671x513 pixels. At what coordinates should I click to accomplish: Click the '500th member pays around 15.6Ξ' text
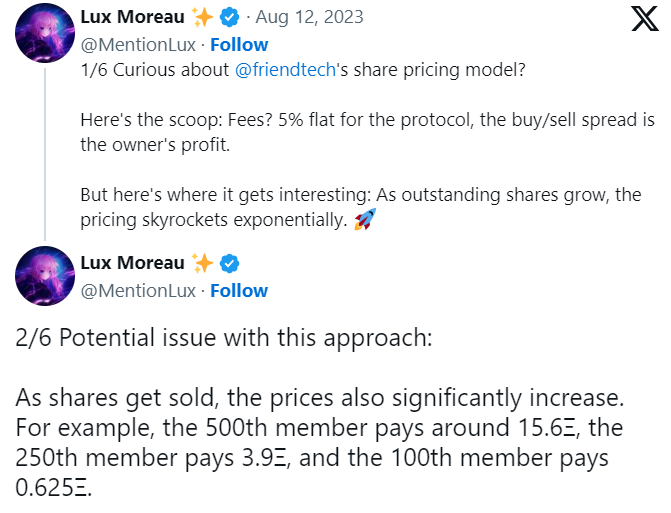click(x=391, y=427)
